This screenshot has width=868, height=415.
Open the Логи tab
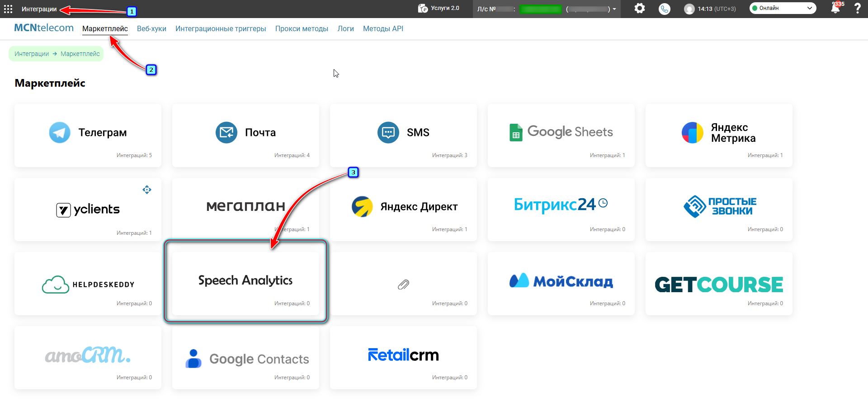[345, 28]
